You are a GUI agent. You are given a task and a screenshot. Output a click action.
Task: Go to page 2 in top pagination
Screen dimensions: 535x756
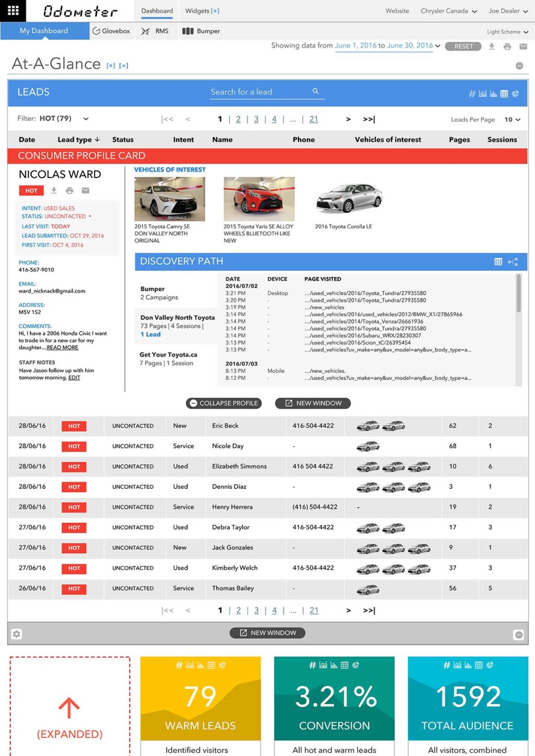point(238,119)
